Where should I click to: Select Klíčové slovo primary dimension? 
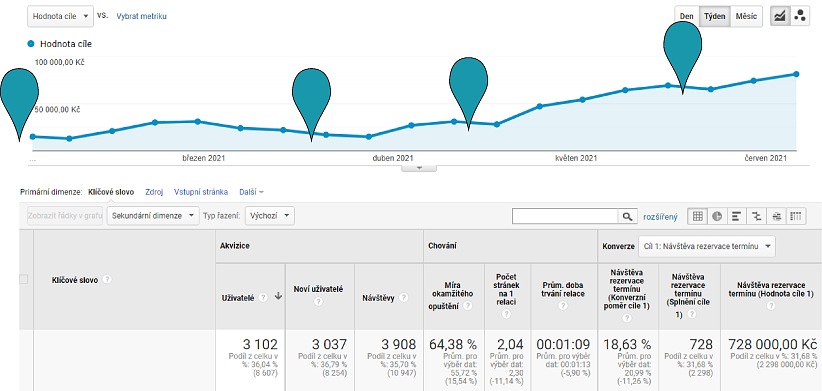click(x=111, y=192)
